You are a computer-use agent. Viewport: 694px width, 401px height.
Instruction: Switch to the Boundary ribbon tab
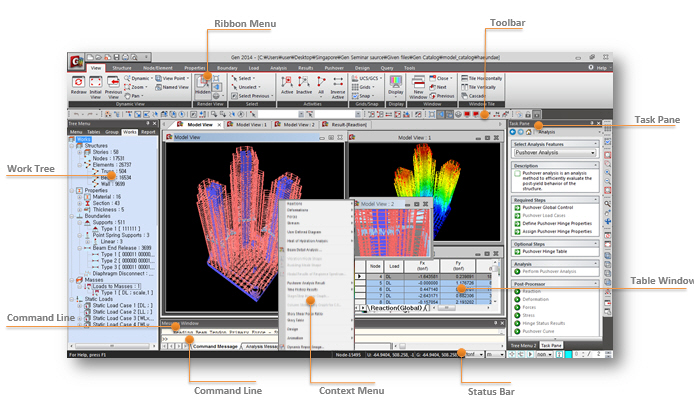tap(227, 67)
